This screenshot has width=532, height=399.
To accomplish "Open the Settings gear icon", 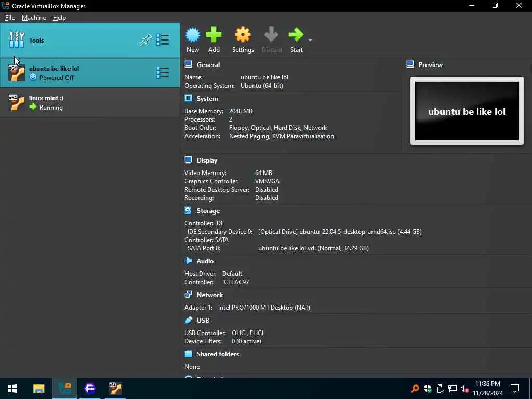I will 243,35.
